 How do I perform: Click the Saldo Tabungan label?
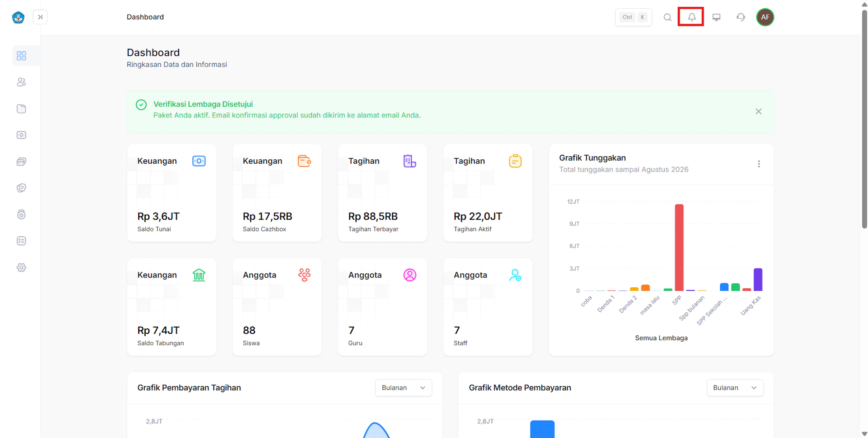click(x=160, y=343)
